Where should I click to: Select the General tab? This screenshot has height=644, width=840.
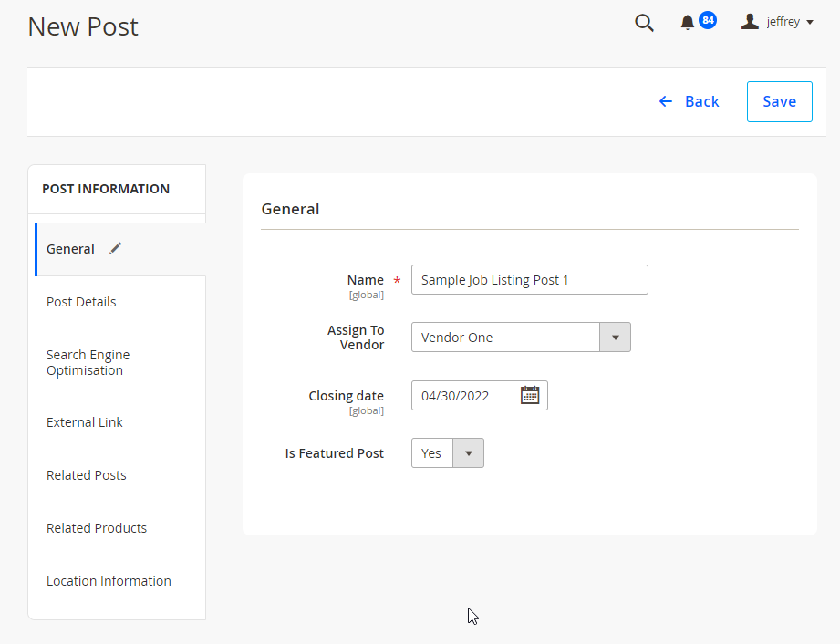120,249
